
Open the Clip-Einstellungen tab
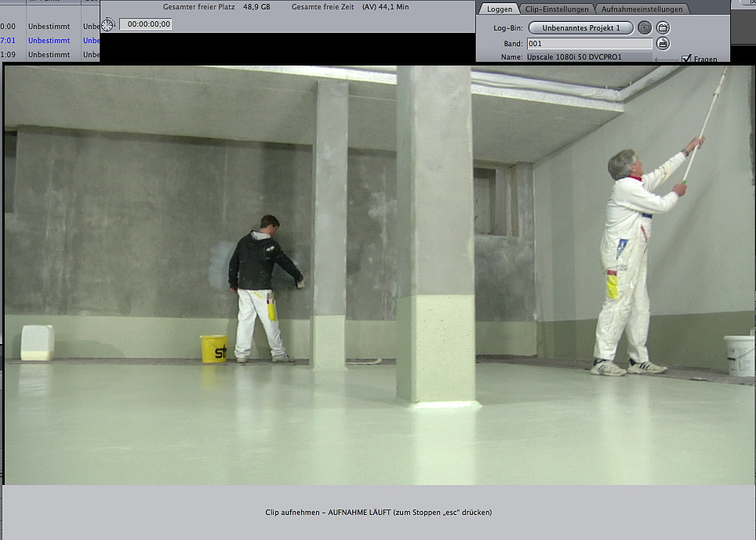pyautogui.click(x=558, y=9)
